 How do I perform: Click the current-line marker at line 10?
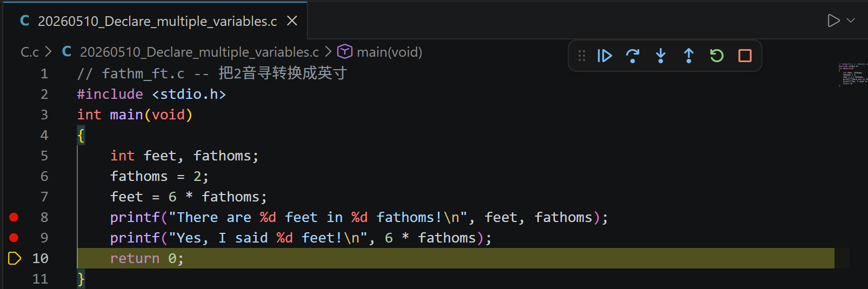[15, 258]
